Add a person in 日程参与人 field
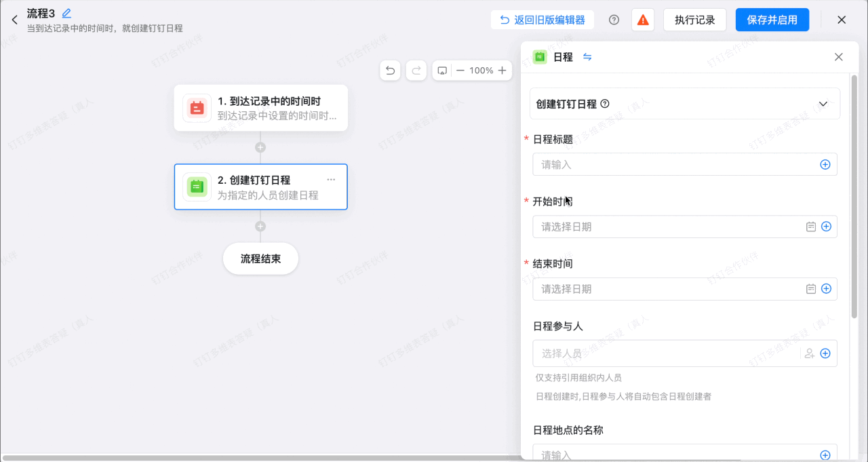The width and height of the screenshot is (868, 462). click(x=809, y=353)
